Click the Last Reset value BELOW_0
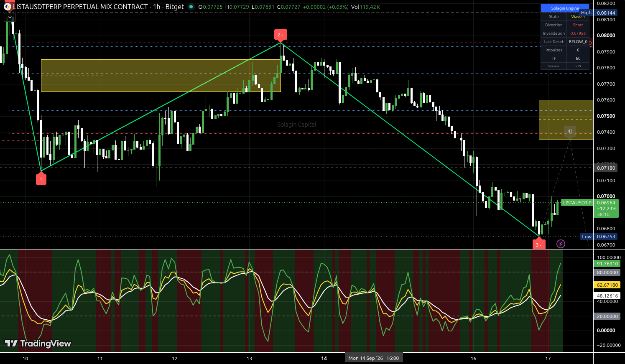Screen dimensions: 625x364 click(578, 42)
